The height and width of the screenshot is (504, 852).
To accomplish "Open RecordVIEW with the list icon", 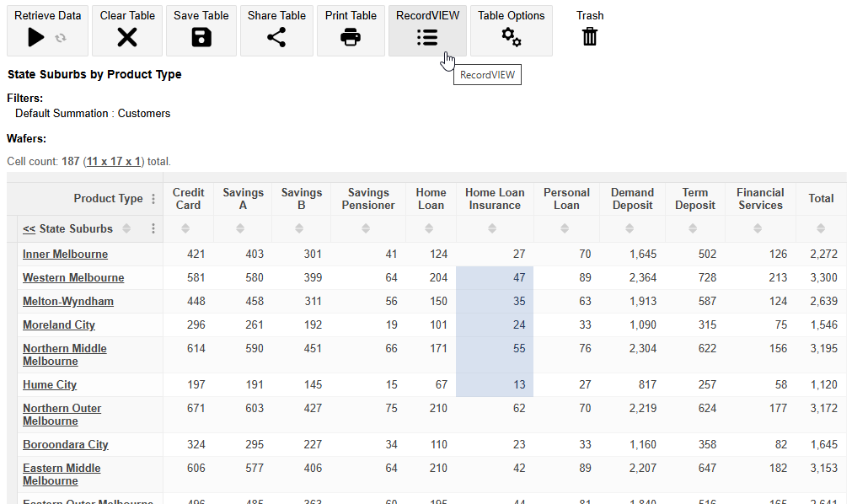I will [x=427, y=36].
